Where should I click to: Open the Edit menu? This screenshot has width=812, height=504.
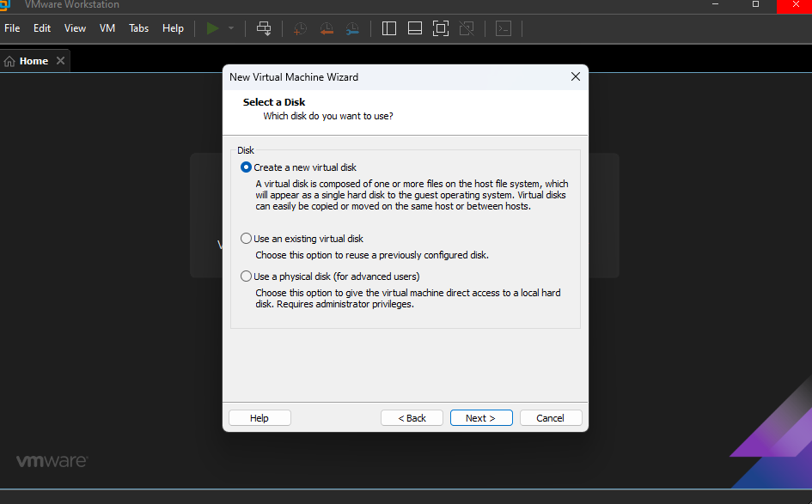42,28
